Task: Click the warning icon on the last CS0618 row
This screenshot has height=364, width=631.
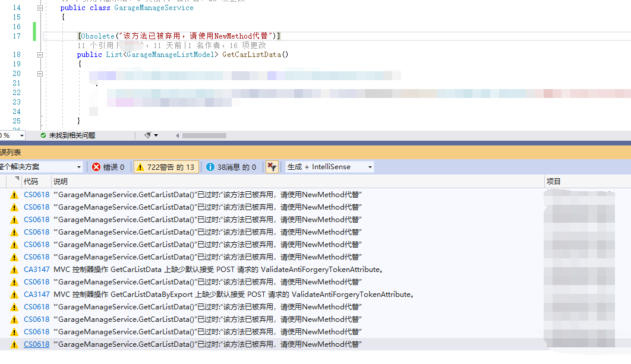Action: [x=14, y=344]
